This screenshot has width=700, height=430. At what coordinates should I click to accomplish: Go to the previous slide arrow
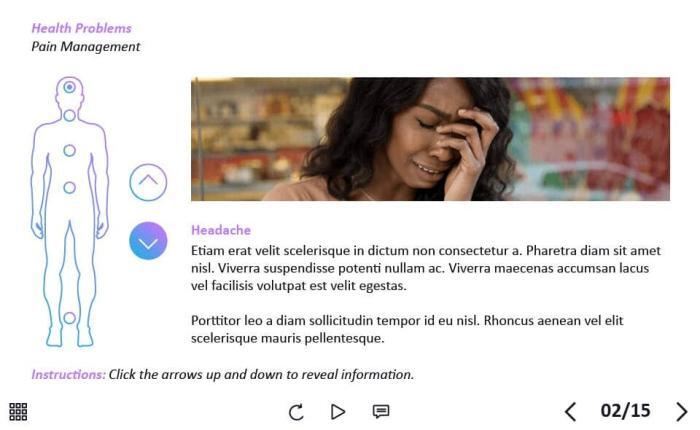[x=570, y=411]
